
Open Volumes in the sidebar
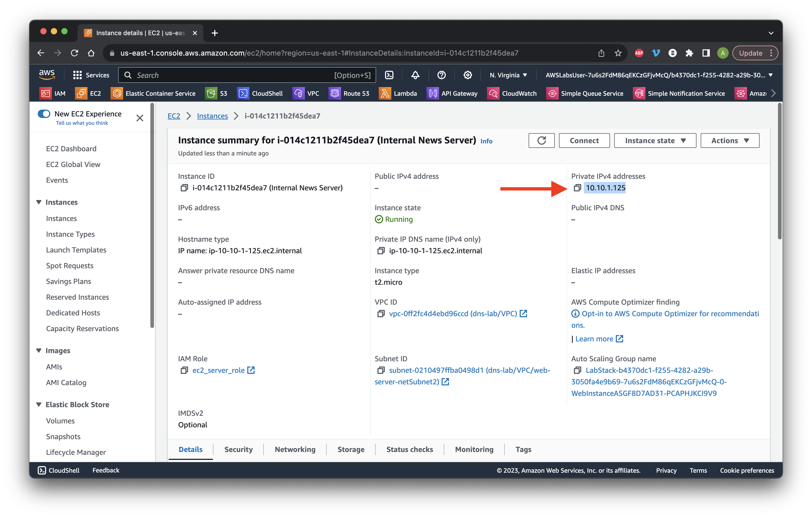tap(60, 421)
